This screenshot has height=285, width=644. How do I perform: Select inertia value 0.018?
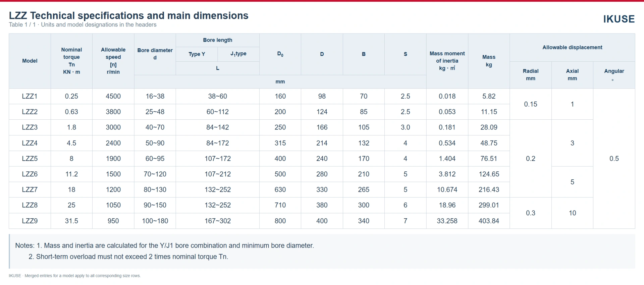coord(447,96)
